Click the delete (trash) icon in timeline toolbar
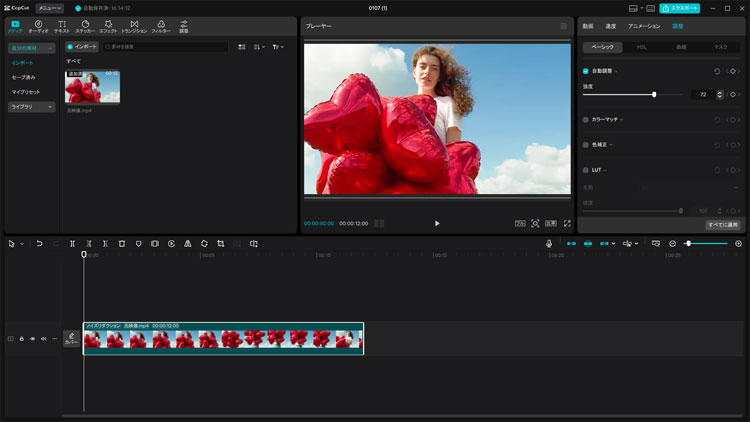The height and width of the screenshot is (422, 750). pos(122,243)
